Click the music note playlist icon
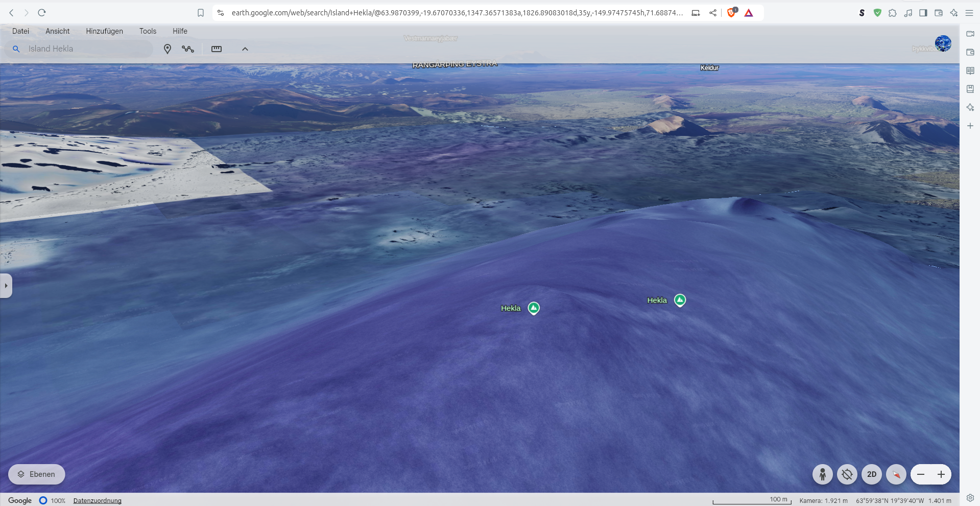This screenshot has height=506, width=980. click(x=908, y=13)
